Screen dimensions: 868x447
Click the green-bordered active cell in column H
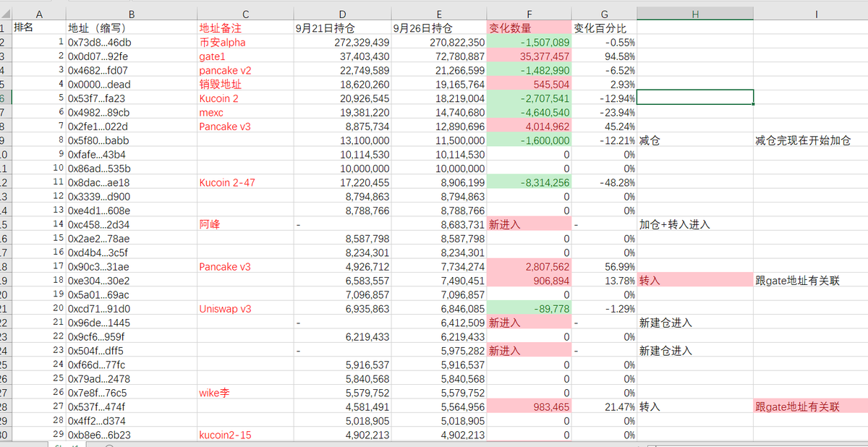(x=695, y=98)
